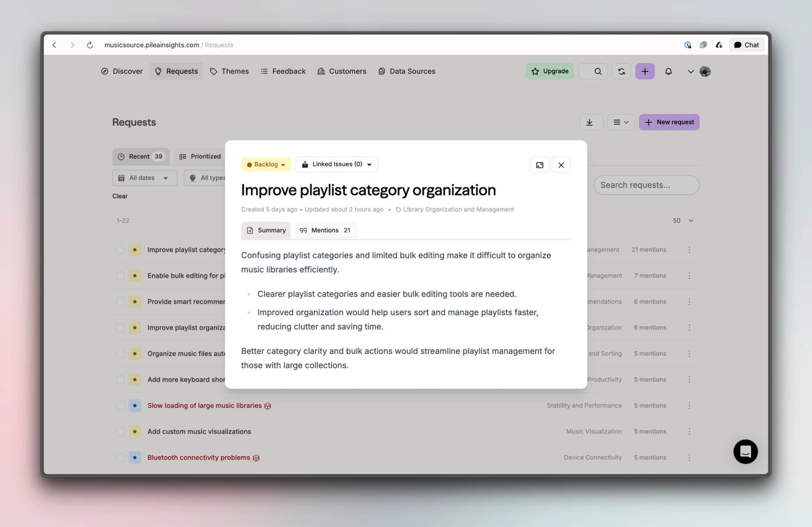Open the support chat bubble widget
Image resolution: width=812 pixels, height=527 pixels.
pos(745,451)
